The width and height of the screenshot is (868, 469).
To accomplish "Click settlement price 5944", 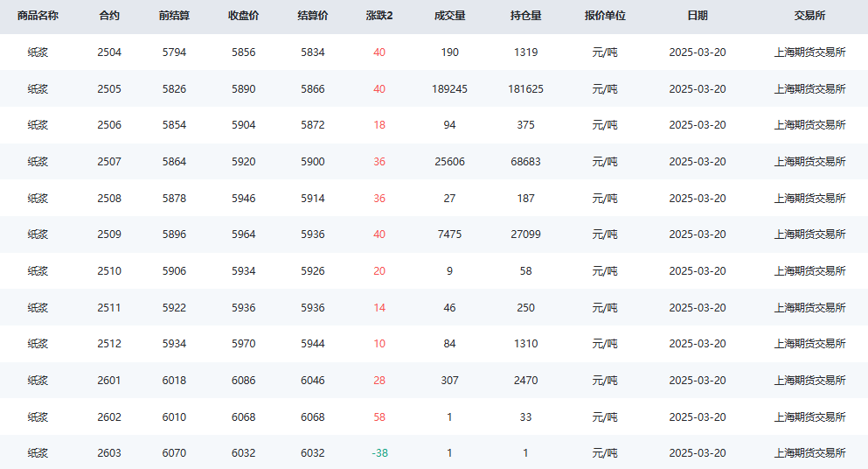I will point(312,343).
